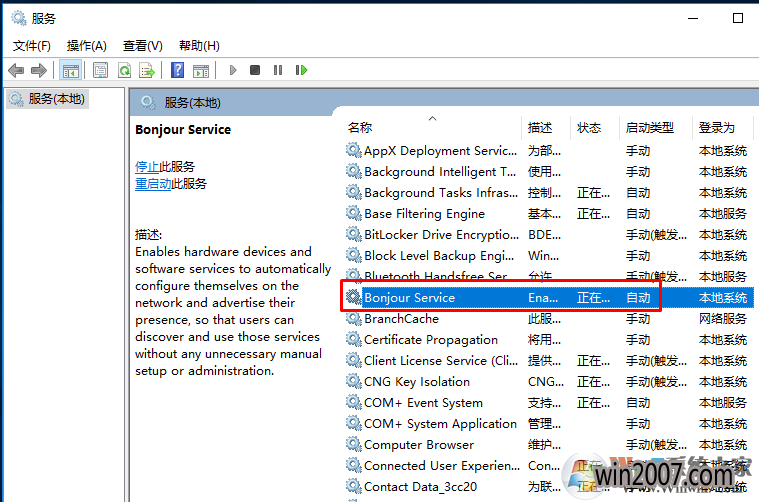Go forward with the right arrow toolbar icon

(39, 71)
